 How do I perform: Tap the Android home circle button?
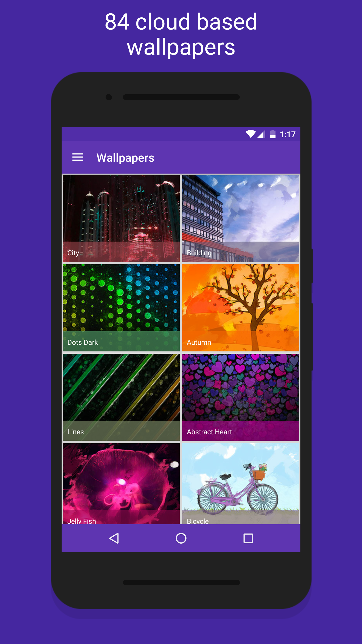pyautogui.click(x=181, y=538)
